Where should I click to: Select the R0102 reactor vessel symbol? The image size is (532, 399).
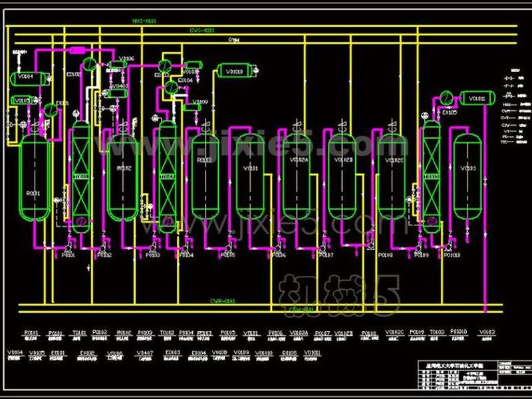click(x=123, y=177)
